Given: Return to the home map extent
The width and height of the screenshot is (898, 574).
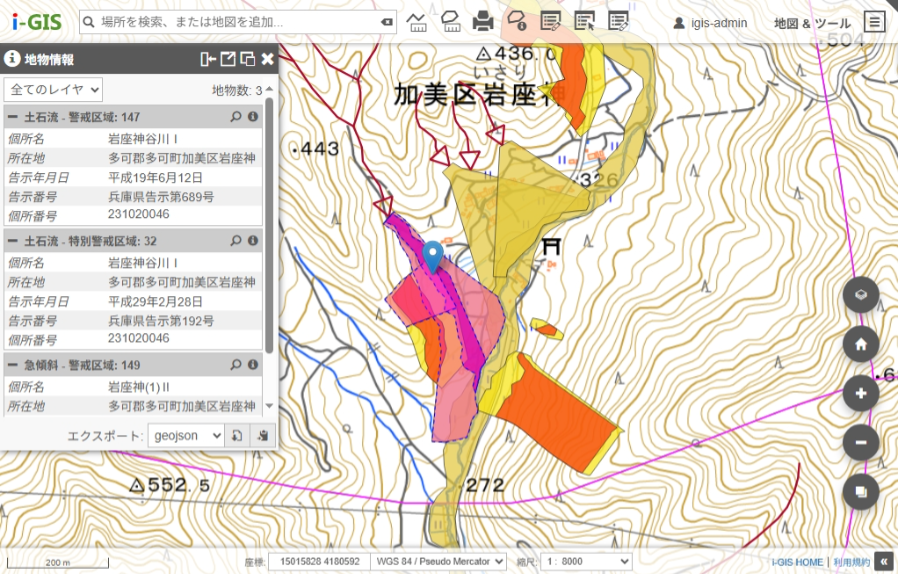Looking at the screenshot, I should click(861, 344).
